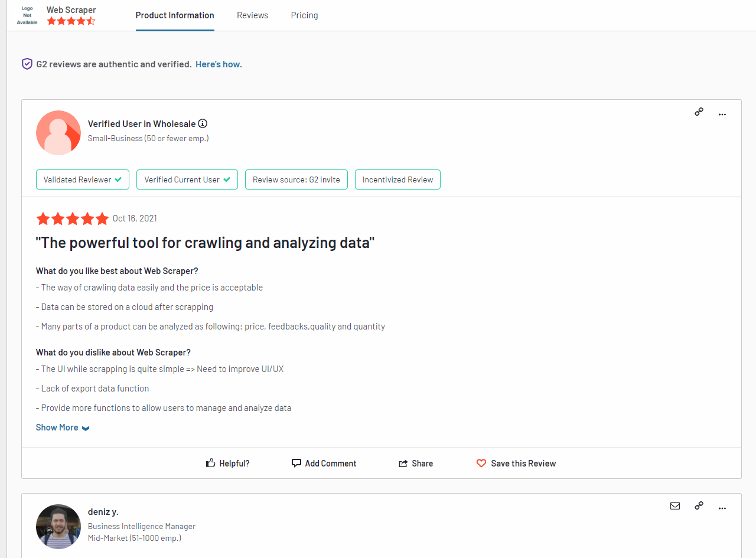Click "Mid-Market (51-1000 emp.)" text

[135, 538]
